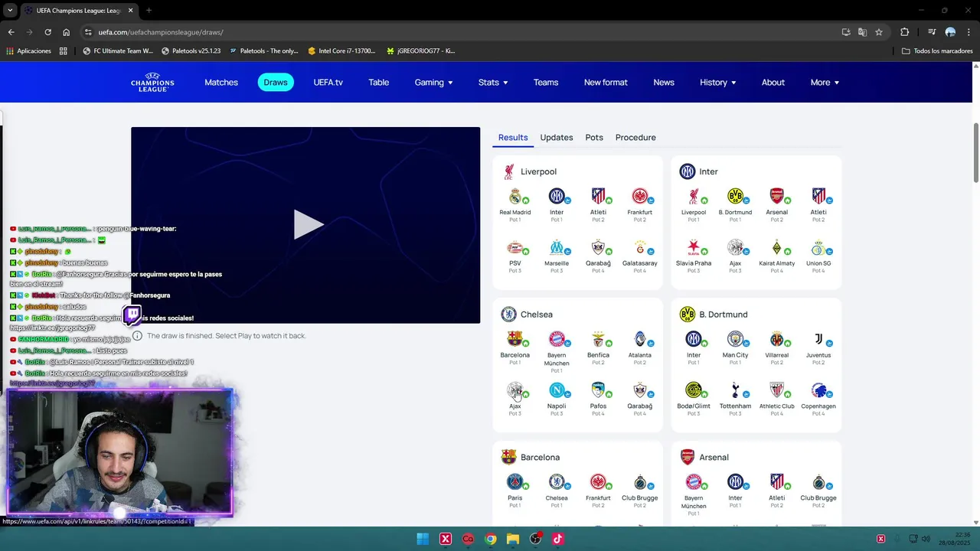The height and width of the screenshot is (551, 980).
Task: Open Paris crest in Barcelona card
Action: (514, 482)
